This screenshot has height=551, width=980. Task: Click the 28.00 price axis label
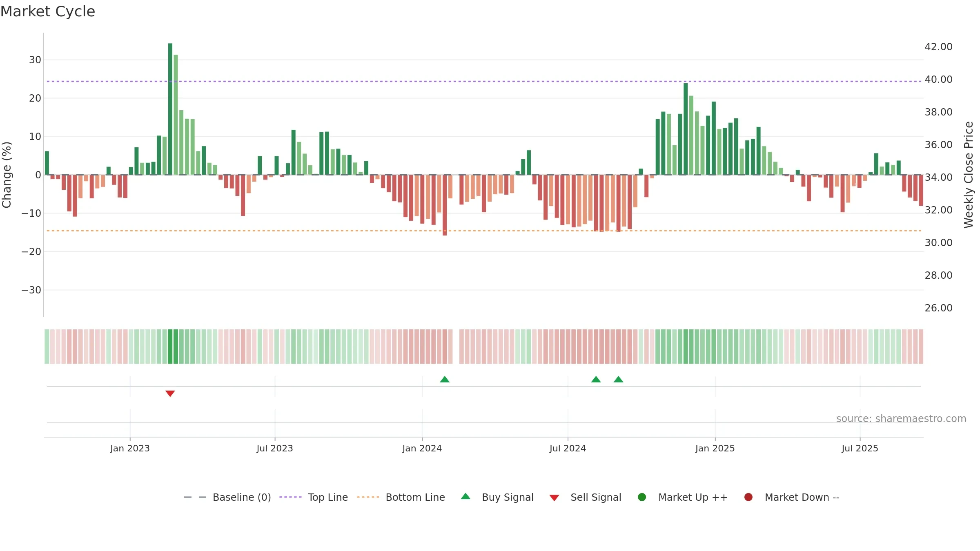[938, 275]
